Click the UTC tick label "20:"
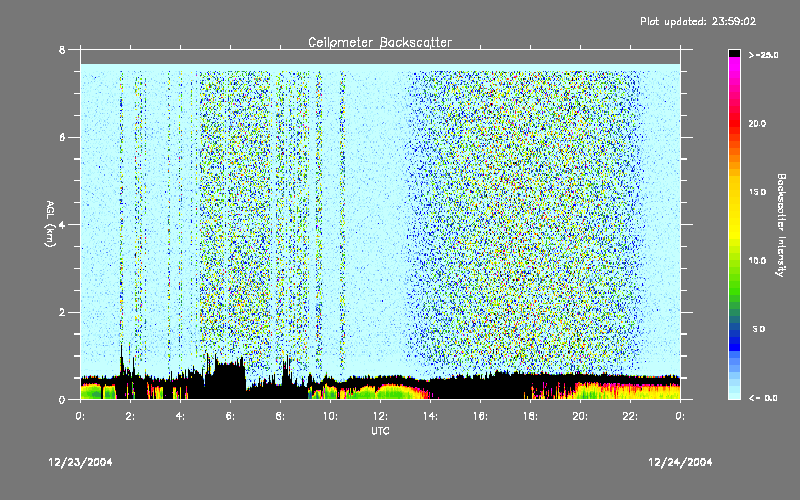 (x=580, y=416)
